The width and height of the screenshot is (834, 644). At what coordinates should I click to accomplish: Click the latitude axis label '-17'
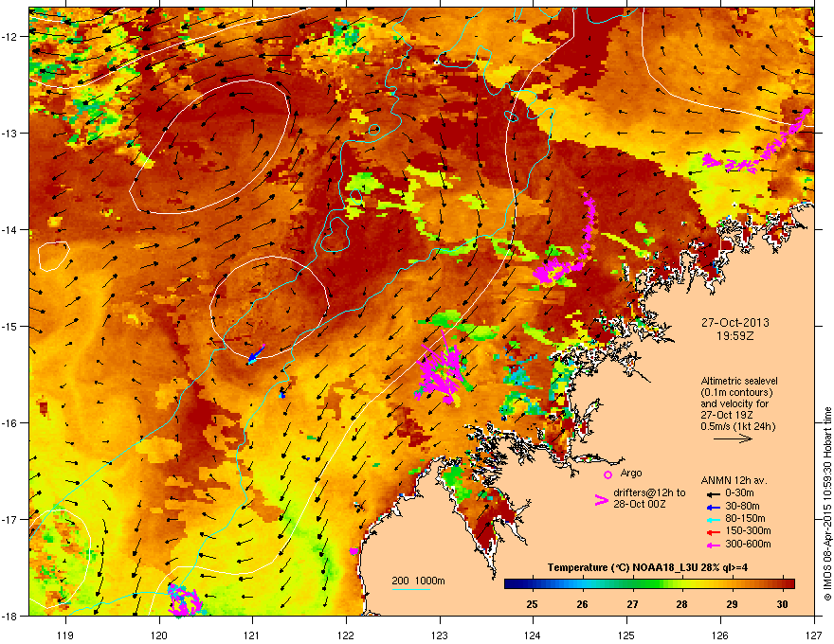coord(11,520)
